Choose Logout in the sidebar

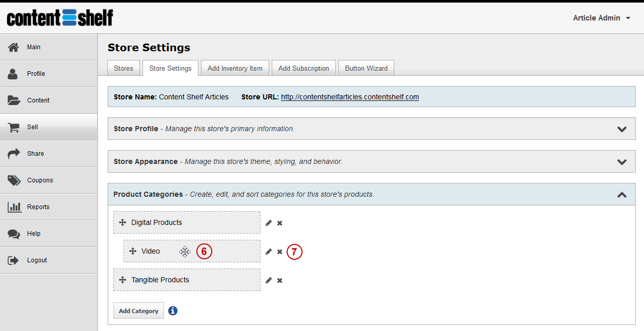coord(49,260)
